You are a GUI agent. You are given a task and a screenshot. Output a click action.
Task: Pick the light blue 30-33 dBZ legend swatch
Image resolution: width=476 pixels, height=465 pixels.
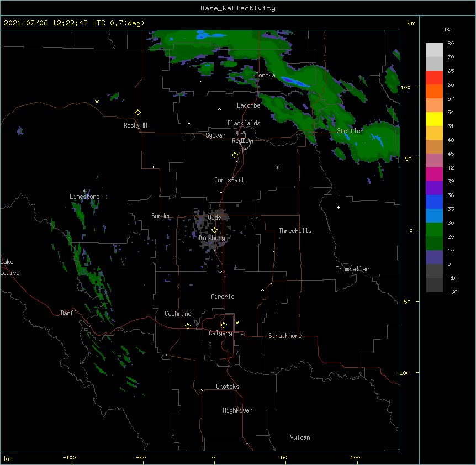coord(434,216)
